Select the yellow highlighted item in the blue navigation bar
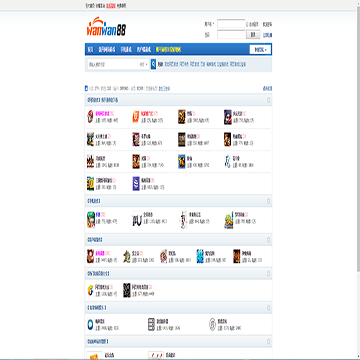The width and height of the screenshot is (360, 360). tap(168, 50)
